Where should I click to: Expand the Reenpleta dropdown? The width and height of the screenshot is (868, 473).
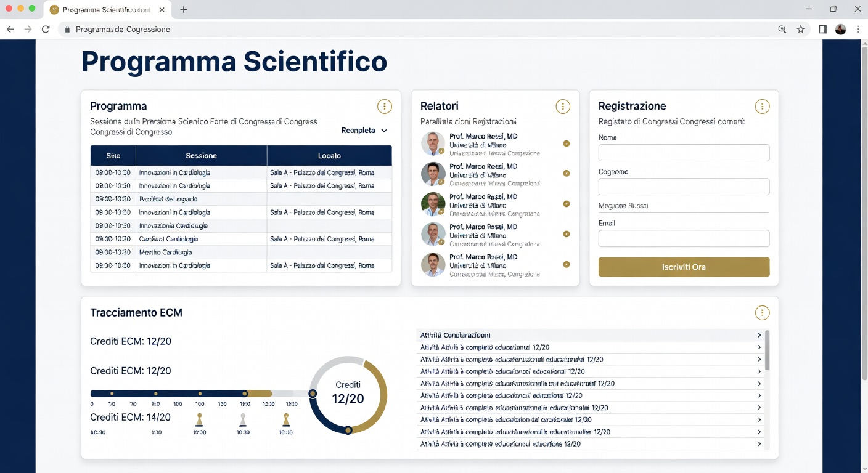tap(364, 131)
